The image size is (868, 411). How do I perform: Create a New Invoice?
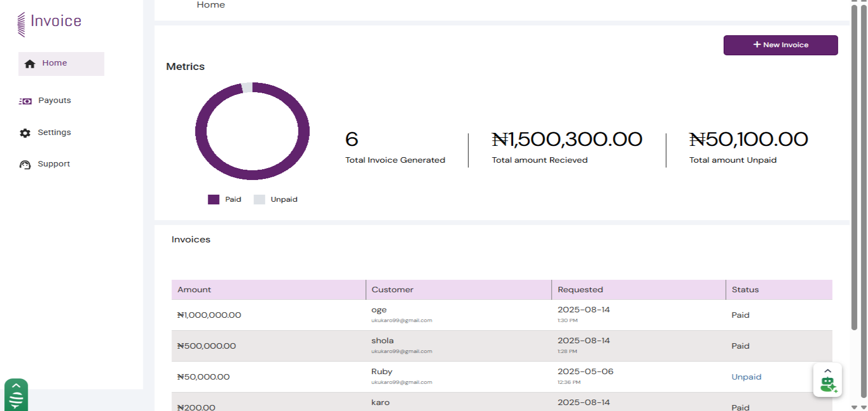(x=781, y=45)
